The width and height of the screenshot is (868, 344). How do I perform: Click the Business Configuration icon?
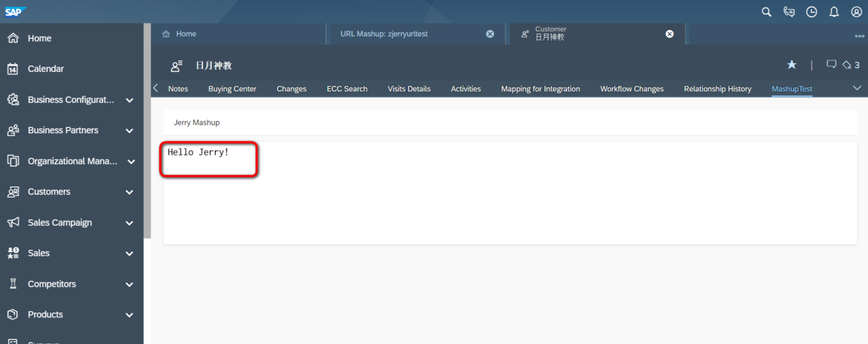click(13, 99)
